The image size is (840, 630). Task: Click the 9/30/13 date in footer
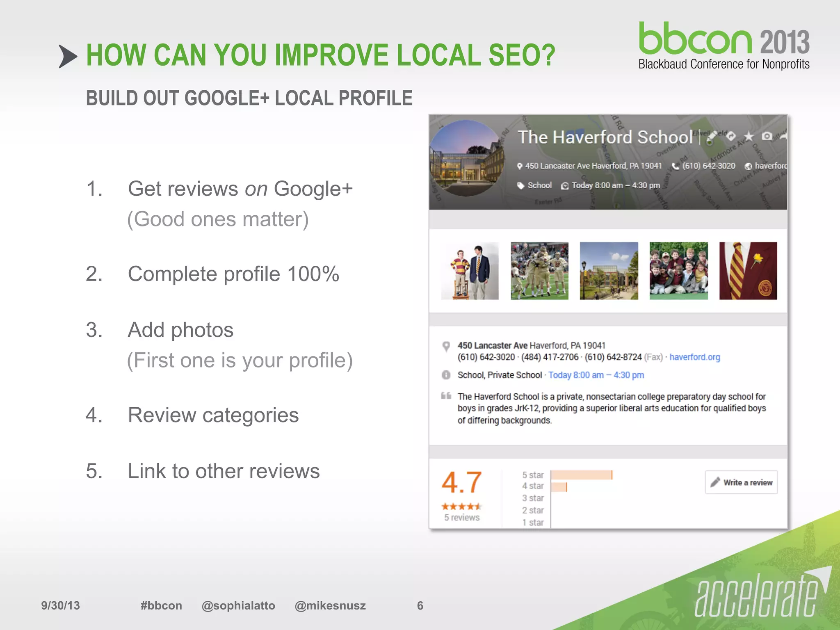[x=60, y=606]
